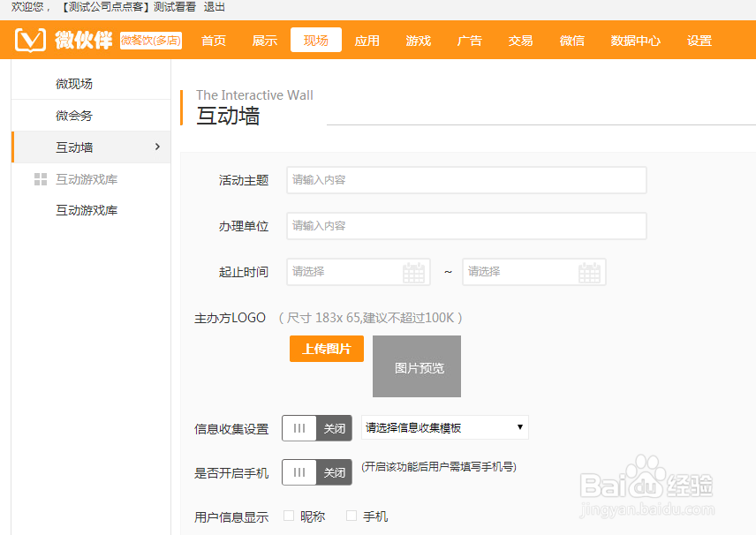Click the grid icon beside 互动游戏库

pos(39,178)
